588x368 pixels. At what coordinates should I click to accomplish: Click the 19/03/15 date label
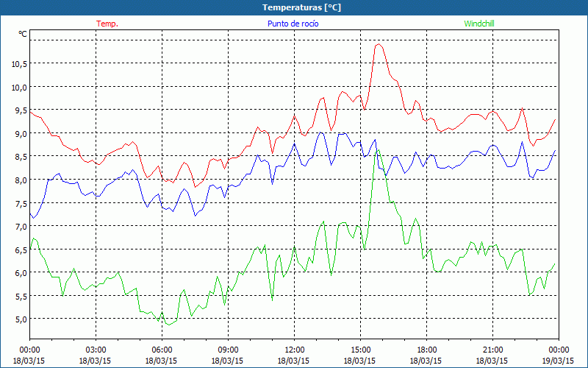pyautogui.click(x=558, y=361)
